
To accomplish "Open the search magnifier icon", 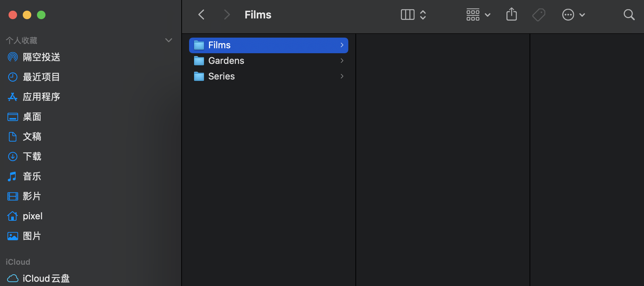I will (x=629, y=15).
